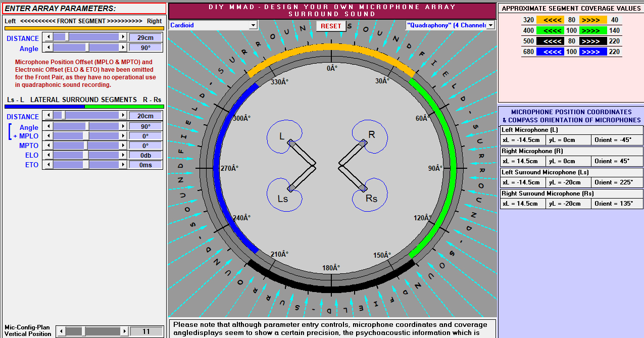Click the orange left coverage arrows button

click(550, 20)
